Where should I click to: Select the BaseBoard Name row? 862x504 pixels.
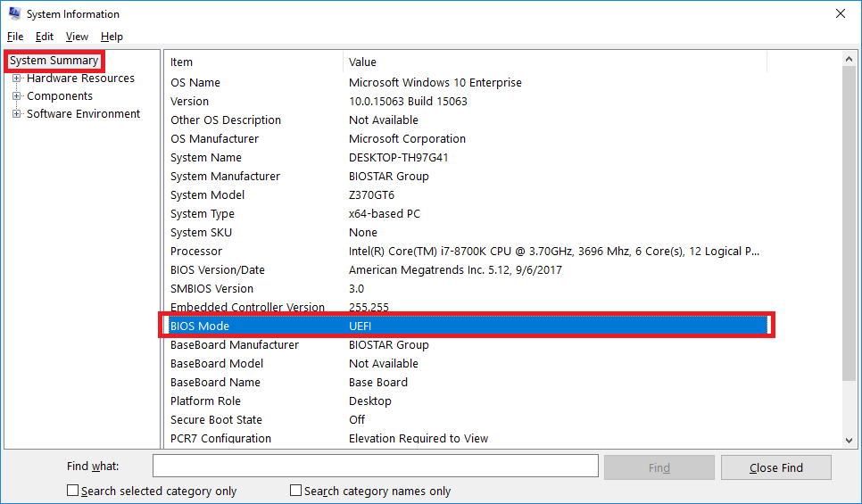coord(468,382)
